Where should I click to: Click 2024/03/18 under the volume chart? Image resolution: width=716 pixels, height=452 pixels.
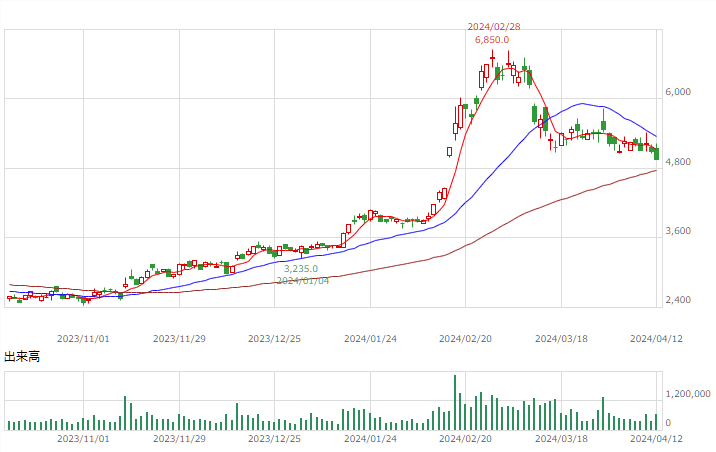(x=561, y=439)
